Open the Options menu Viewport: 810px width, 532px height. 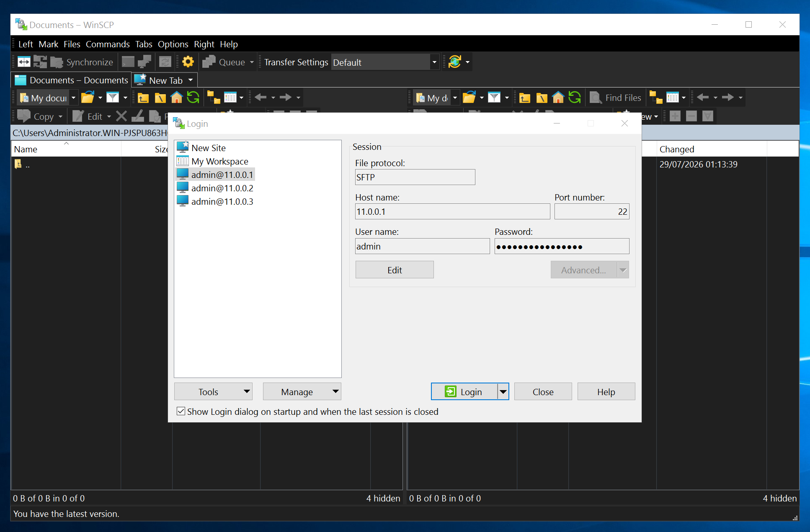tap(173, 44)
